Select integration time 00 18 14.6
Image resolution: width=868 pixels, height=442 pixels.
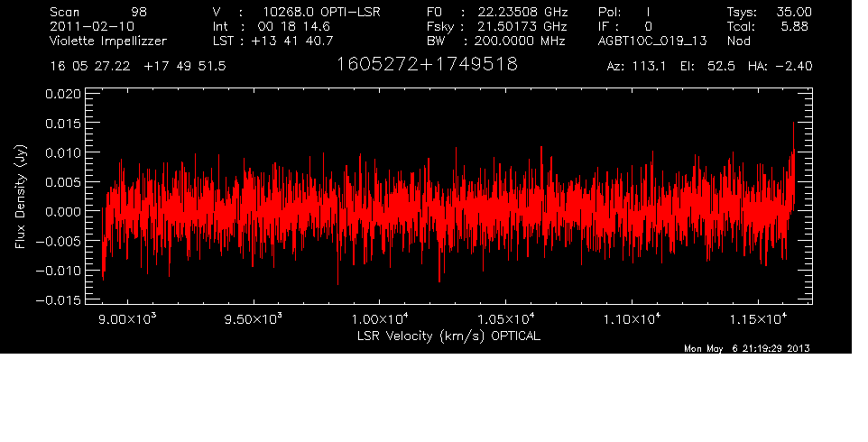pos(293,26)
